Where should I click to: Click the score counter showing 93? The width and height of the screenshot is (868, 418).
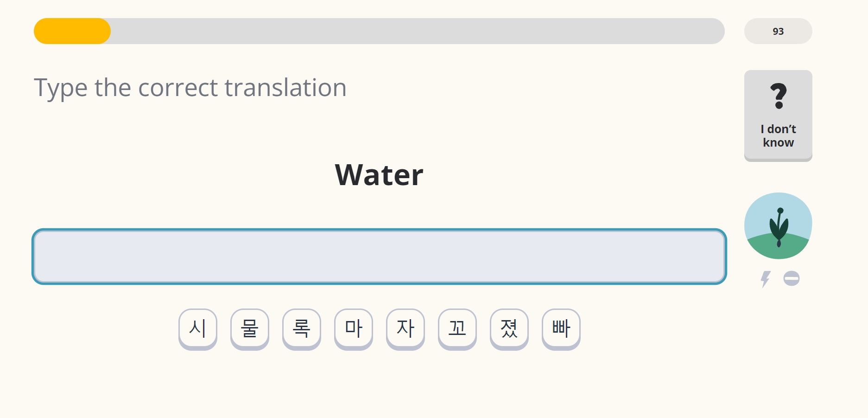point(778,31)
